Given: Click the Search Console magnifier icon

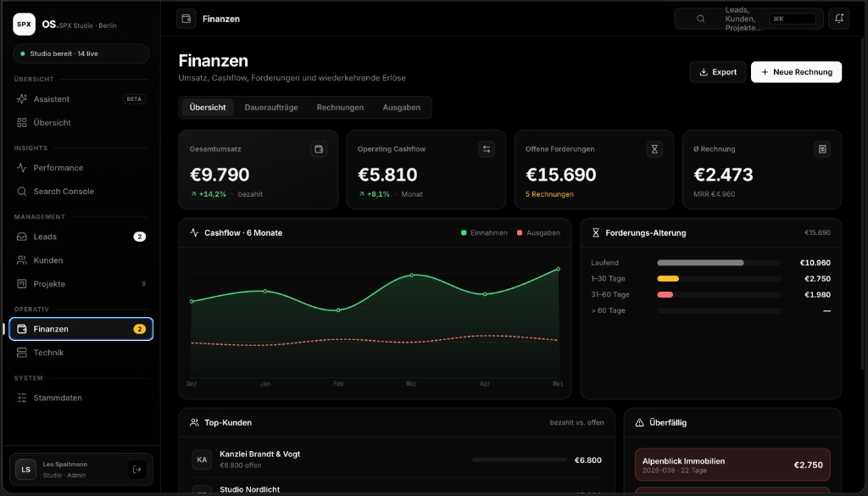Looking at the screenshot, I should click(21, 191).
